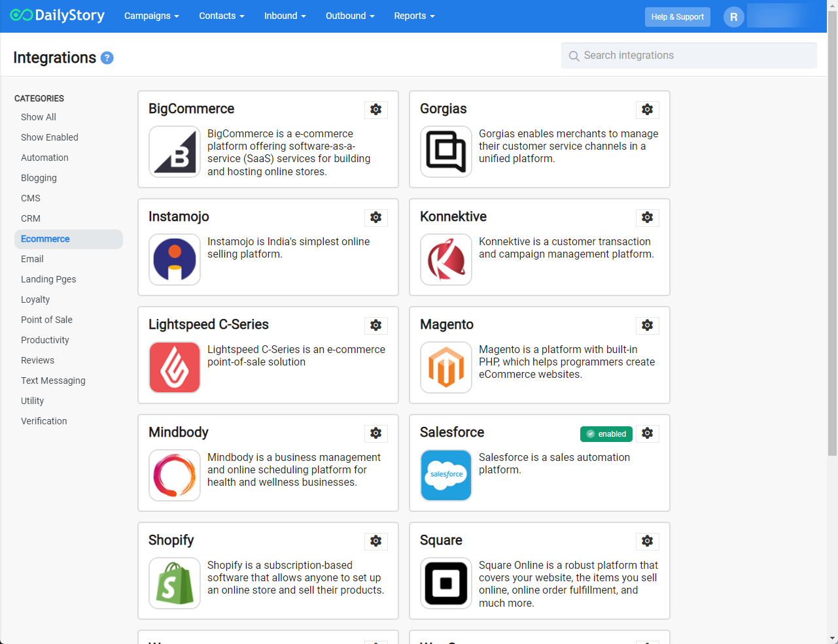Filter by Loyalty category

35,299
